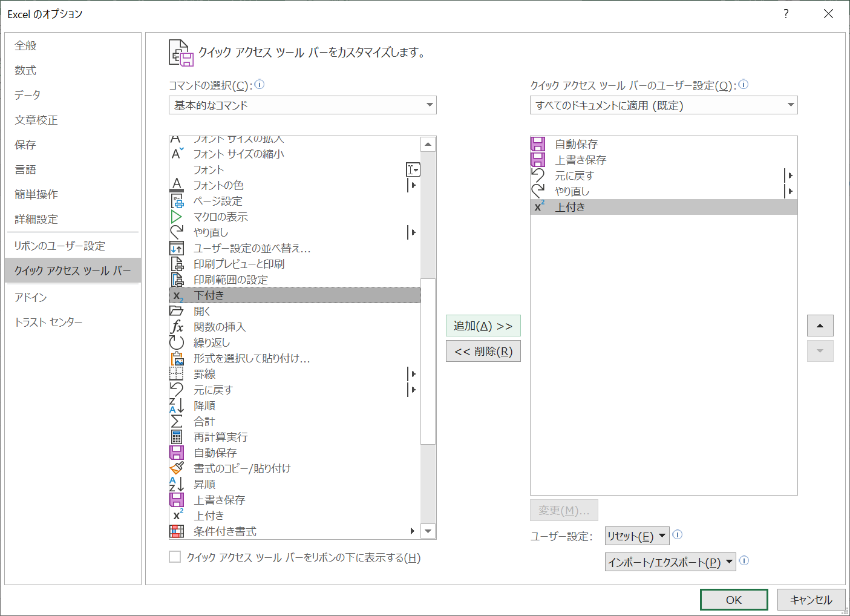Open the すべてのドキュメントに適用 dropdown
The image size is (850, 616).
664,105
